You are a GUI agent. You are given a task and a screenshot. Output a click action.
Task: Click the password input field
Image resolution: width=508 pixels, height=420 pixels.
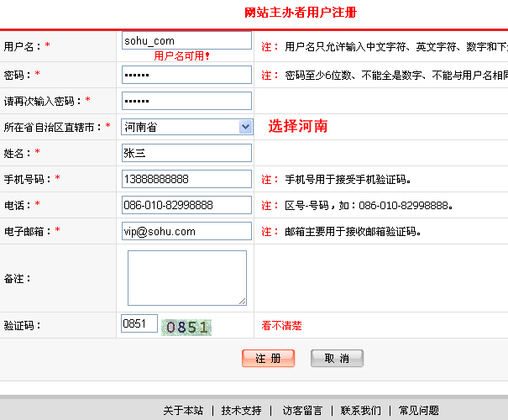point(186,75)
